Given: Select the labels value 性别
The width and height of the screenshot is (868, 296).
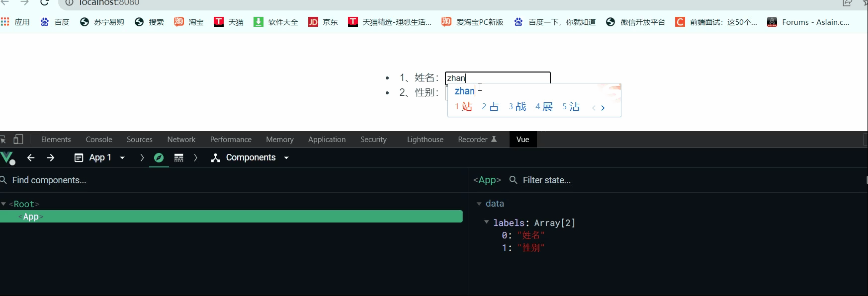Looking at the screenshot, I should point(531,248).
